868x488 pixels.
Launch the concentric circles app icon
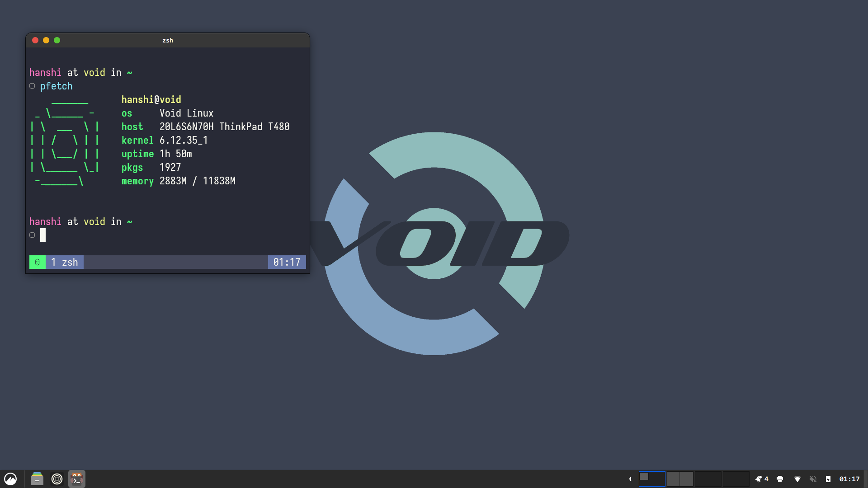(x=57, y=479)
